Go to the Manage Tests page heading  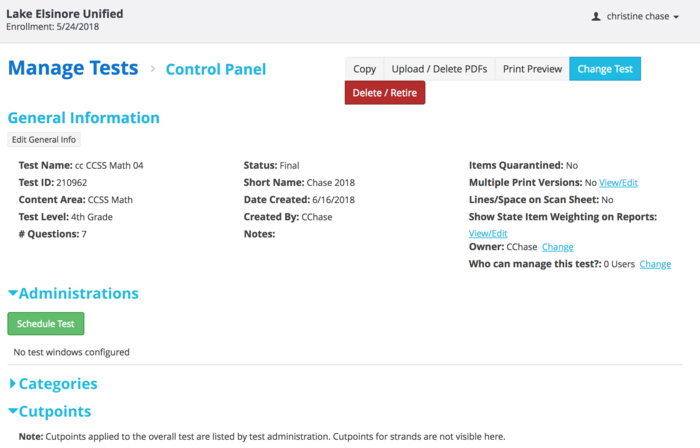pyautogui.click(x=73, y=68)
